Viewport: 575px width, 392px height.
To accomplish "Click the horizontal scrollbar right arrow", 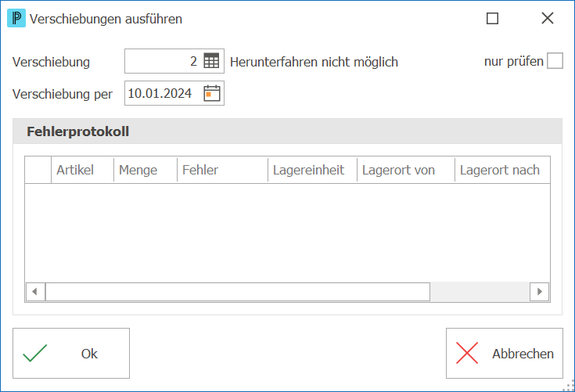I will [x=540, y=292].
